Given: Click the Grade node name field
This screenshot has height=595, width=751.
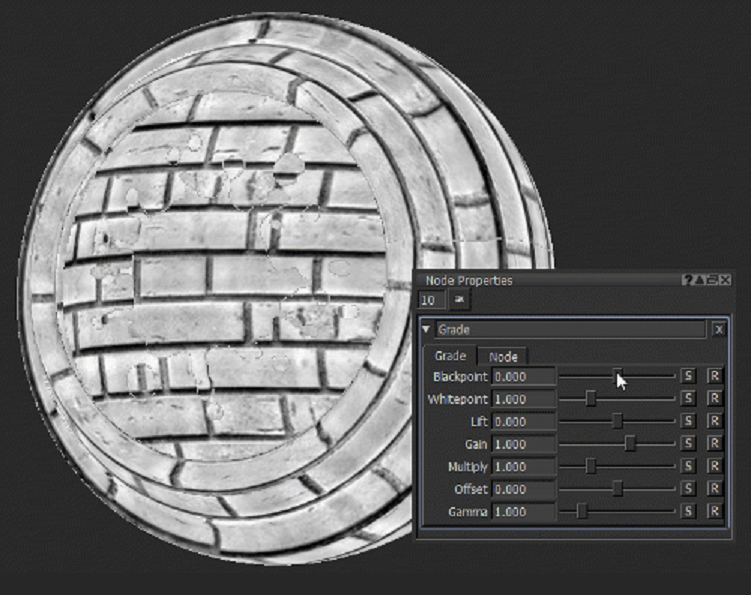Looking at the screenshot, I should coord(570,330).
